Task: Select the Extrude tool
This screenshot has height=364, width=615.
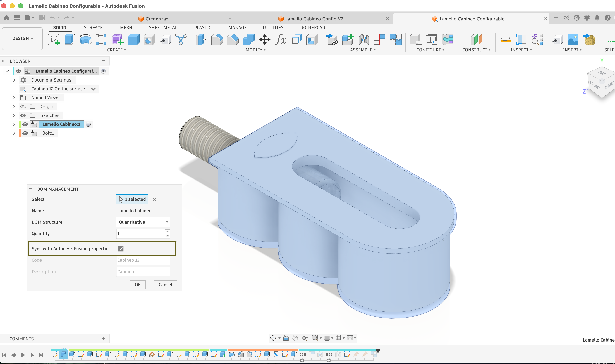Action: (70, 39)
